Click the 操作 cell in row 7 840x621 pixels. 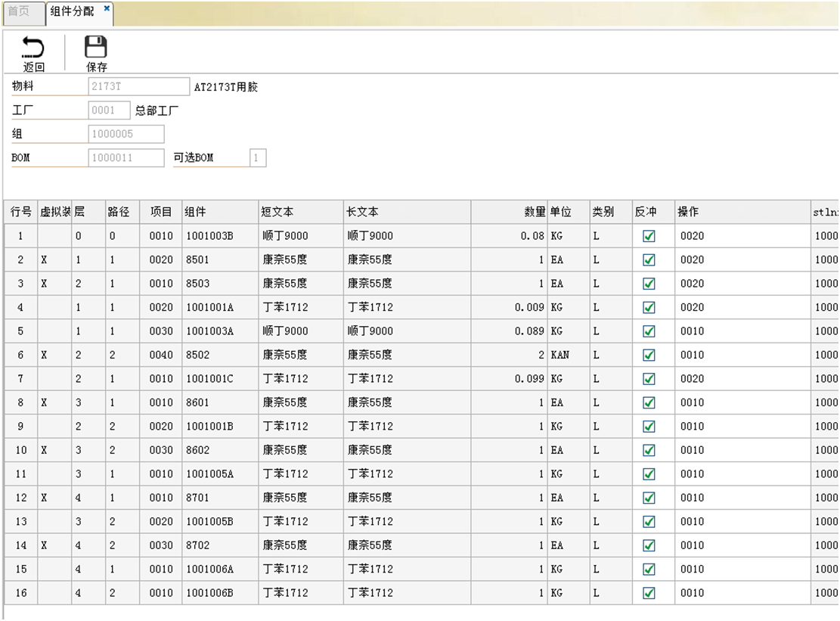tap(741, 378)
